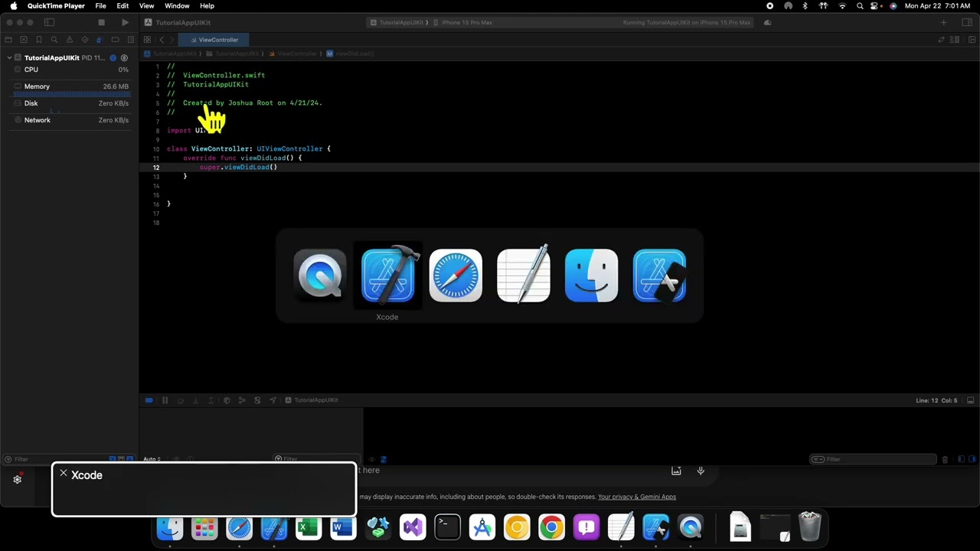This screenshot has height=551, width=980.
Task: Open Google Chrome from the Dock
Action: 551,527
